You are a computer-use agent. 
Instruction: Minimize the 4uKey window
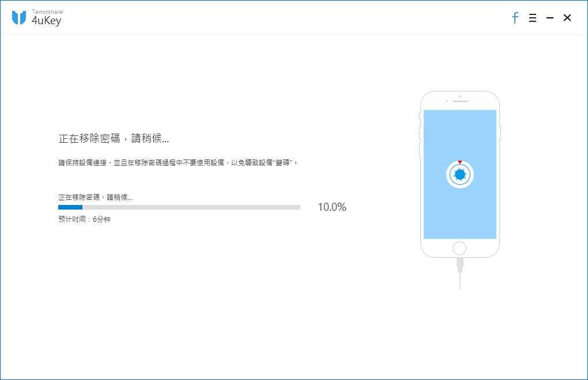coord(550,18)
